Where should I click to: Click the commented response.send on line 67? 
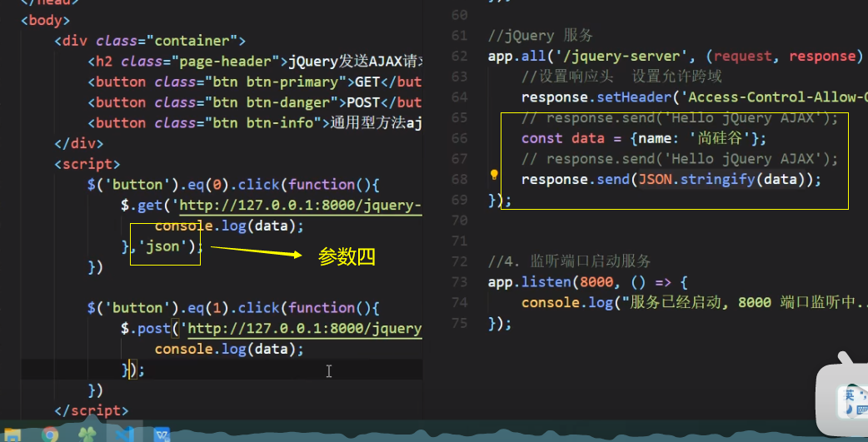coord(680,159)
